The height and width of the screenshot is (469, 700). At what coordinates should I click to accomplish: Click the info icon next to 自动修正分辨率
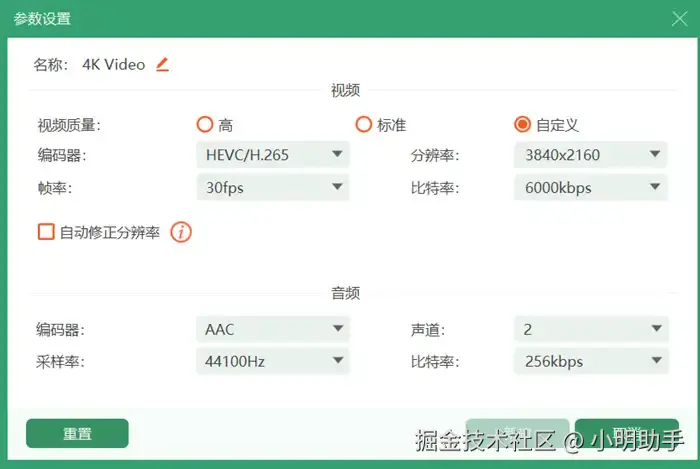(x=181, y=232)
